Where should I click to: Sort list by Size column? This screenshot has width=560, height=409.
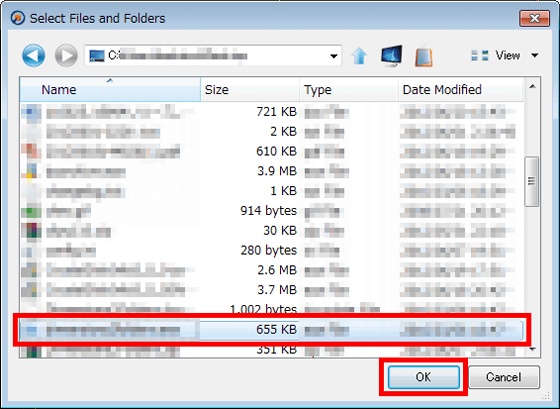click(250, 89)
